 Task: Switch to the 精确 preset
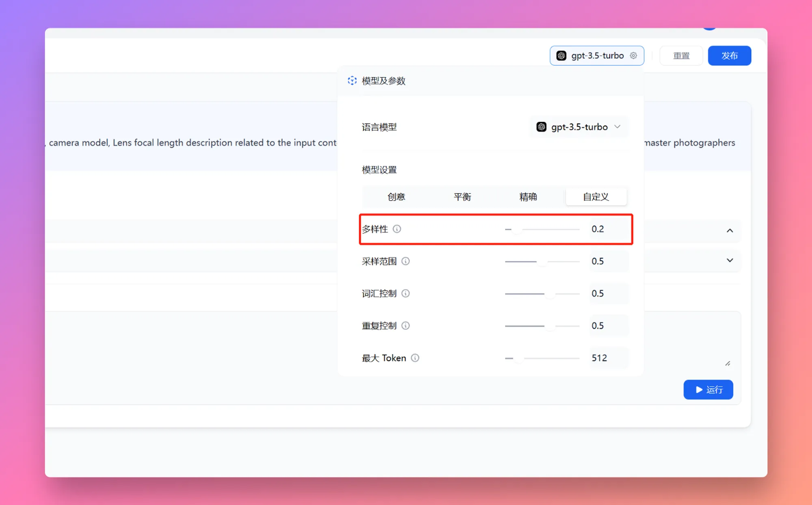528,197
